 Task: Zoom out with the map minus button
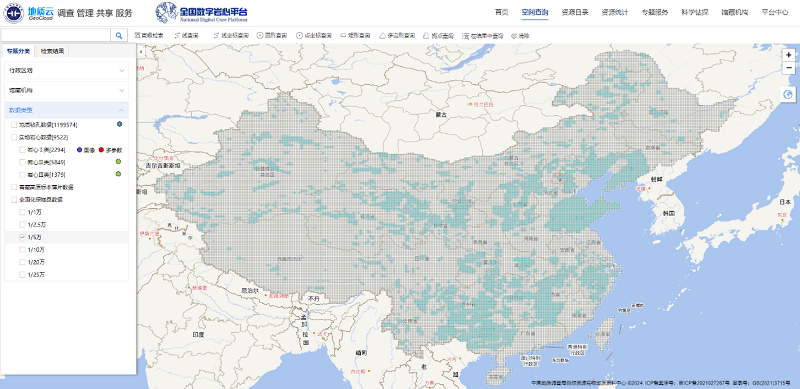(789, 68)
